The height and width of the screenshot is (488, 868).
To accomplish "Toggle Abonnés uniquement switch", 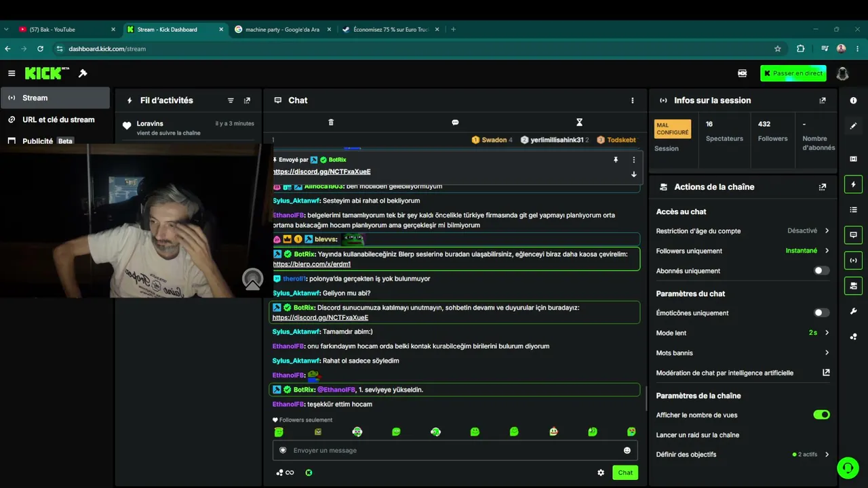I will point(821,270).
